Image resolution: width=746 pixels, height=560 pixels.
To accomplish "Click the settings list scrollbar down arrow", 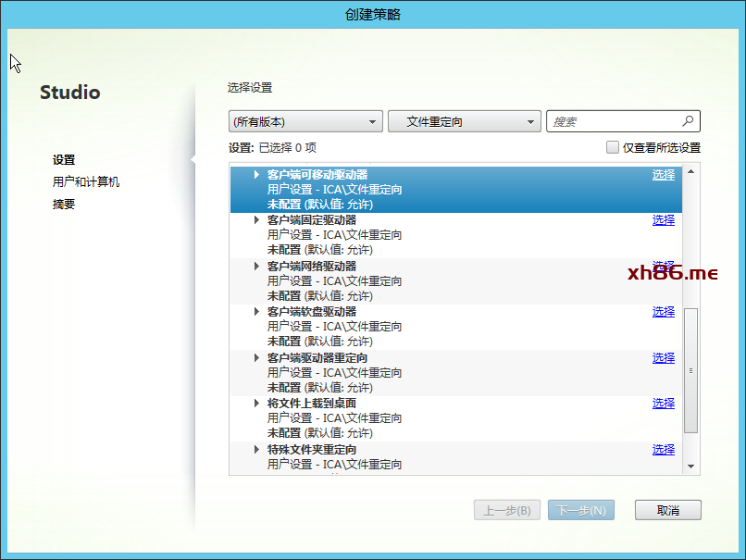I will pos(690,467).
